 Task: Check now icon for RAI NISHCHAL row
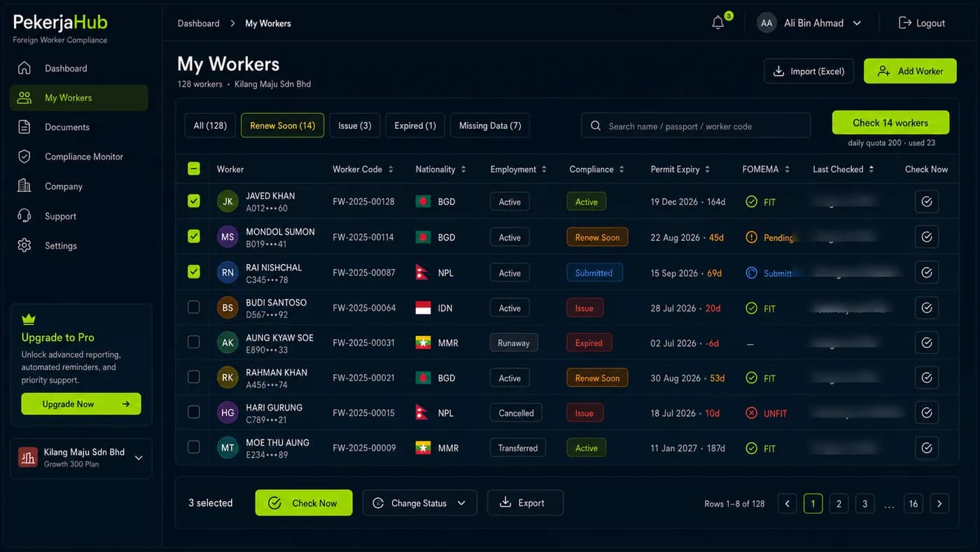927,272
